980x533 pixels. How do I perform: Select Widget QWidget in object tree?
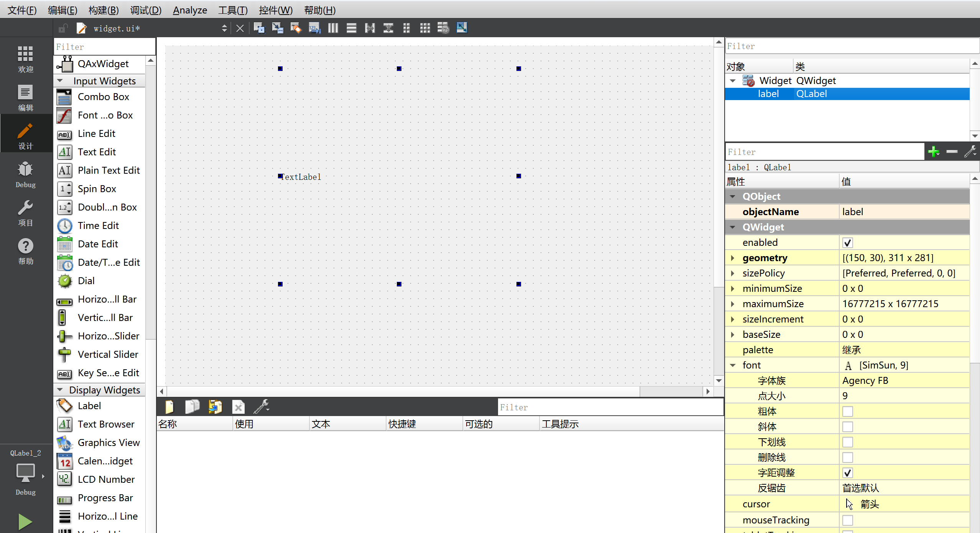[x=775, y=81]
